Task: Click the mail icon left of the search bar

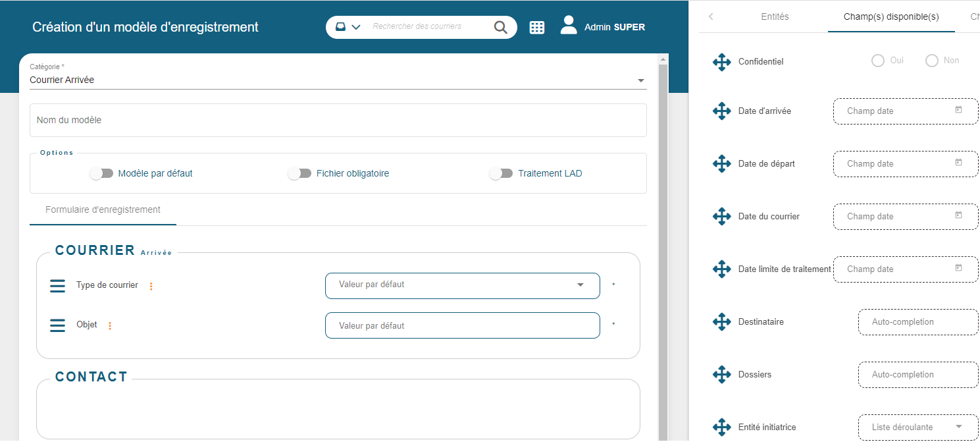Action: coord(340,26)
